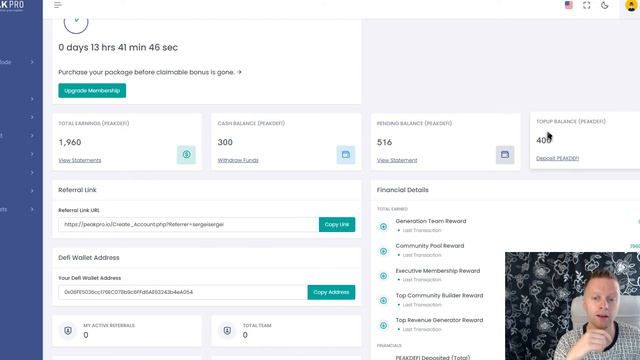Click the 'Top Revenue Generator Reward' text
Viewport: 640px width, 360px height.
pos(439,320)
